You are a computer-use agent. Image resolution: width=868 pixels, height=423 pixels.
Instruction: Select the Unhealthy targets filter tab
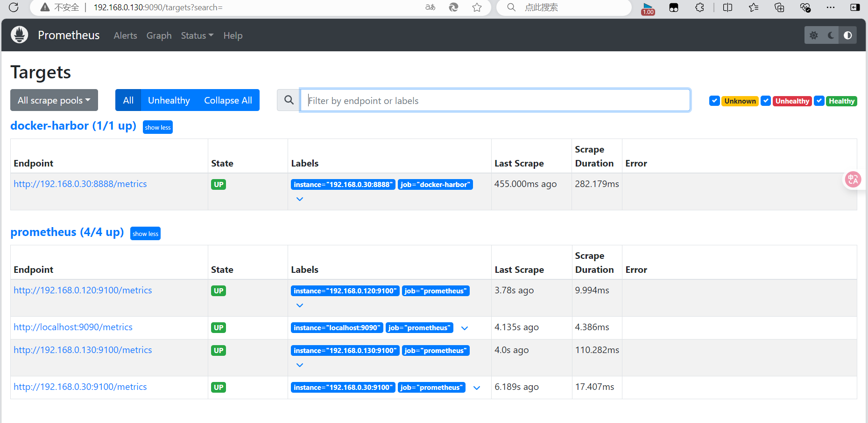click(169, 100)
